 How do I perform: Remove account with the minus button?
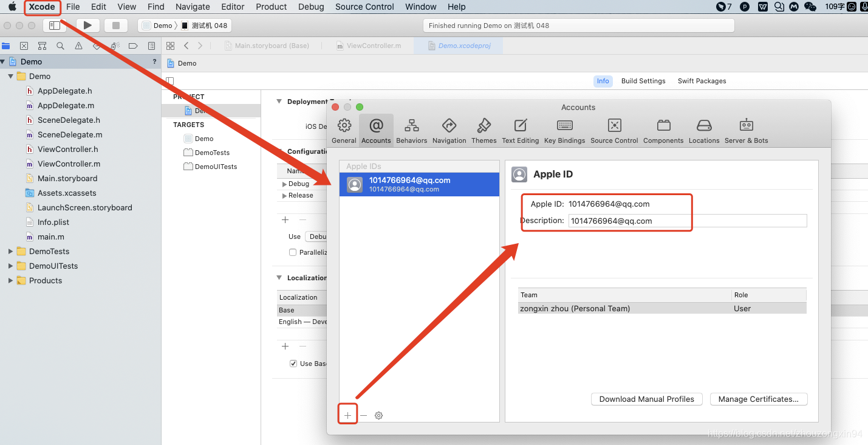click(x=363, y=416)
